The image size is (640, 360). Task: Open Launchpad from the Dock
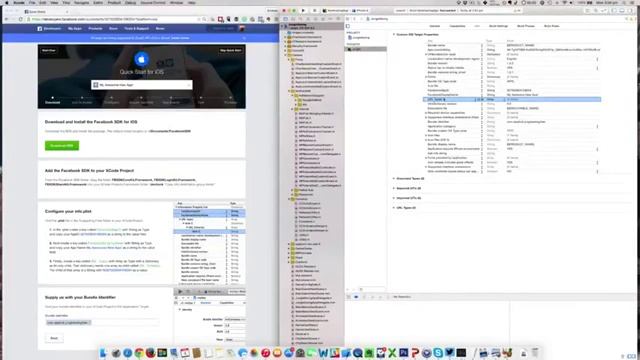click(x=116, y=353)
